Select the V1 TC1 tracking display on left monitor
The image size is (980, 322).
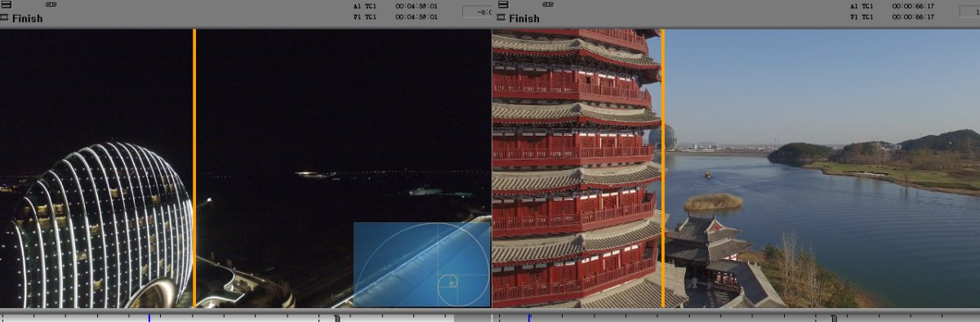point(364,16)
